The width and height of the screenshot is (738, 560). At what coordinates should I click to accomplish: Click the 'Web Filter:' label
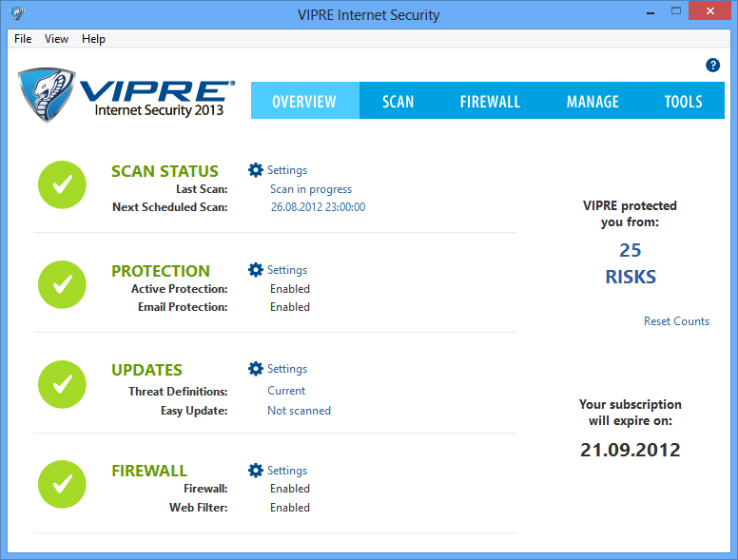pyautogui.click(x=198, y=508)
